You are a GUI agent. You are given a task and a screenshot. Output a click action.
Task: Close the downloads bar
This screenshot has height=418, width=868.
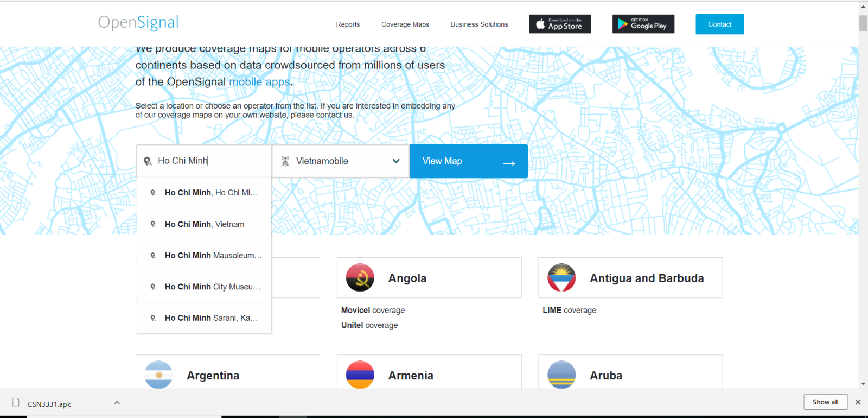pyautogui.click(x=858, y=402)
